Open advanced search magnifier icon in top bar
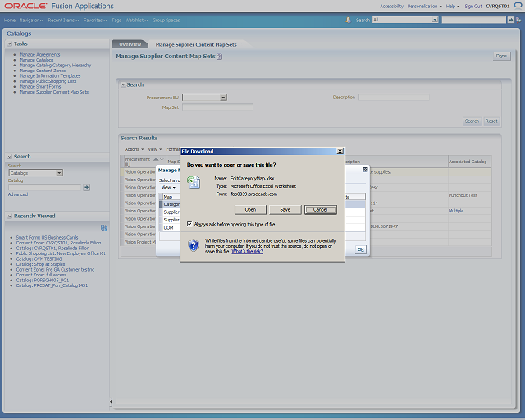The height and width of the screenshot is (420, 525). (518, 20)
